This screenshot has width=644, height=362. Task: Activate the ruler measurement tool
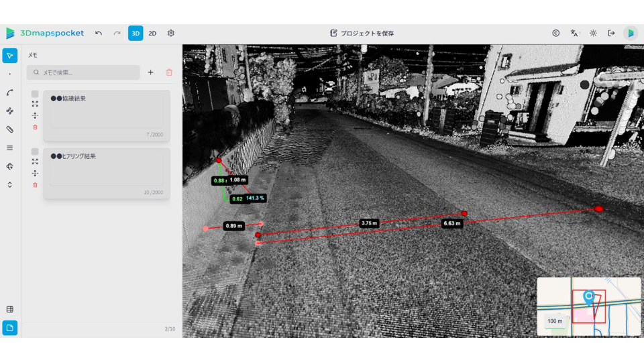(x=9, y=129)
